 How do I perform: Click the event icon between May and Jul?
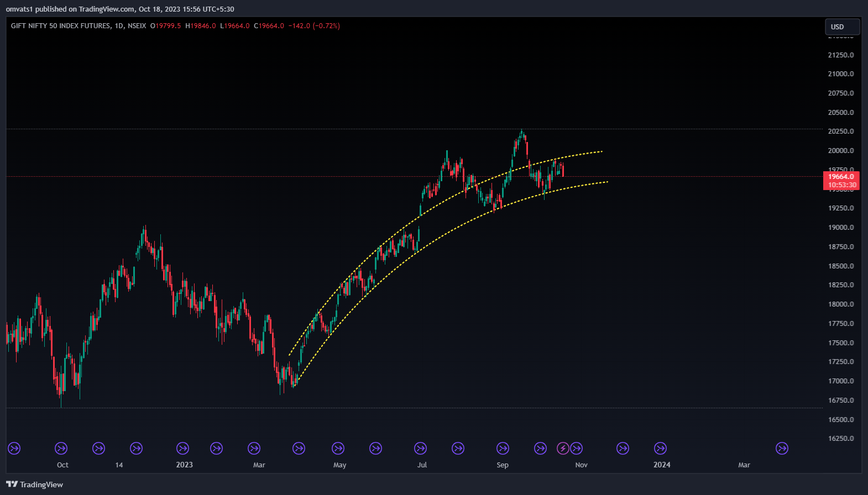[x=375, y=448]
